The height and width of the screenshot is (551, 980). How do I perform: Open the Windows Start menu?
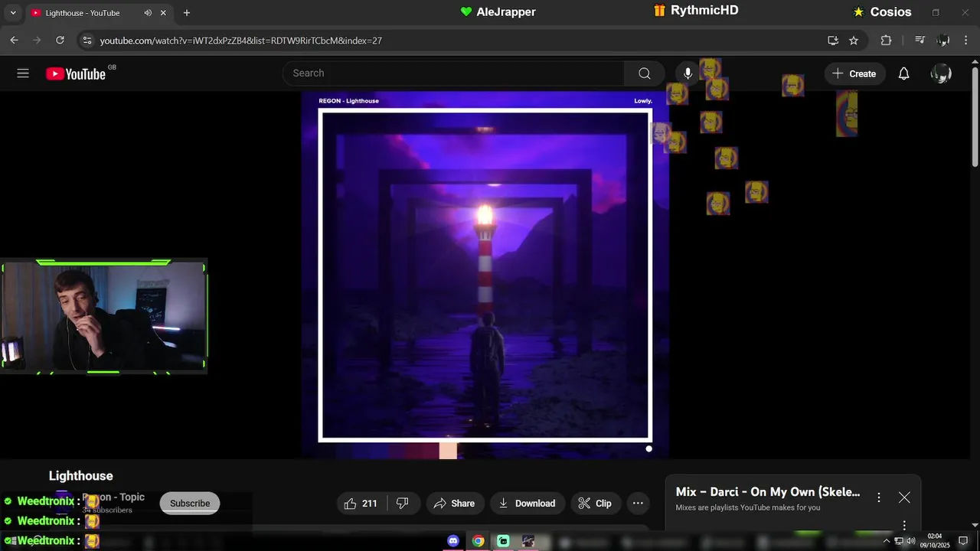click(x=11, y=541)
